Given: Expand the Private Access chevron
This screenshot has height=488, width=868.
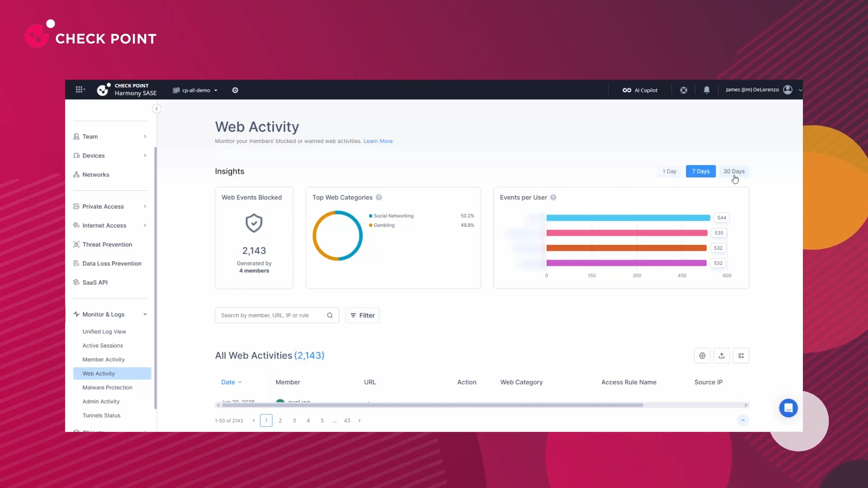Looking at the screenshot, I should point(145,206).
